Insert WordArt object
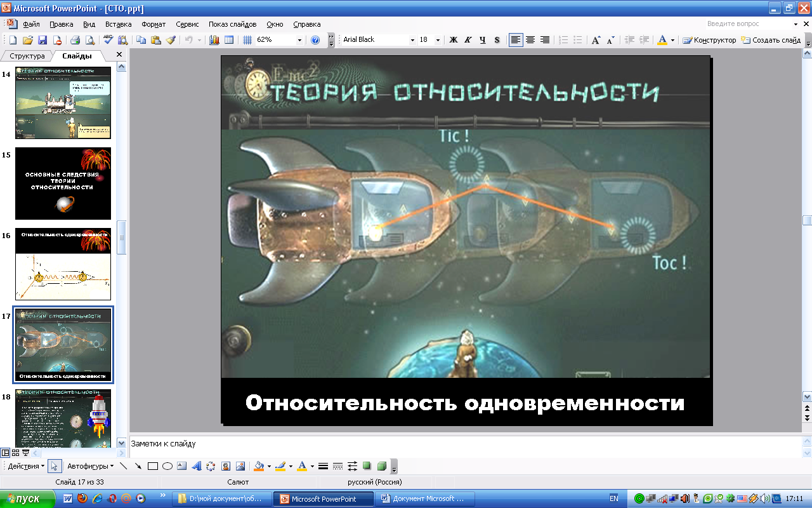Image resolution: width=812 pixels, height=508 pixels. click(x=197, y=466)
